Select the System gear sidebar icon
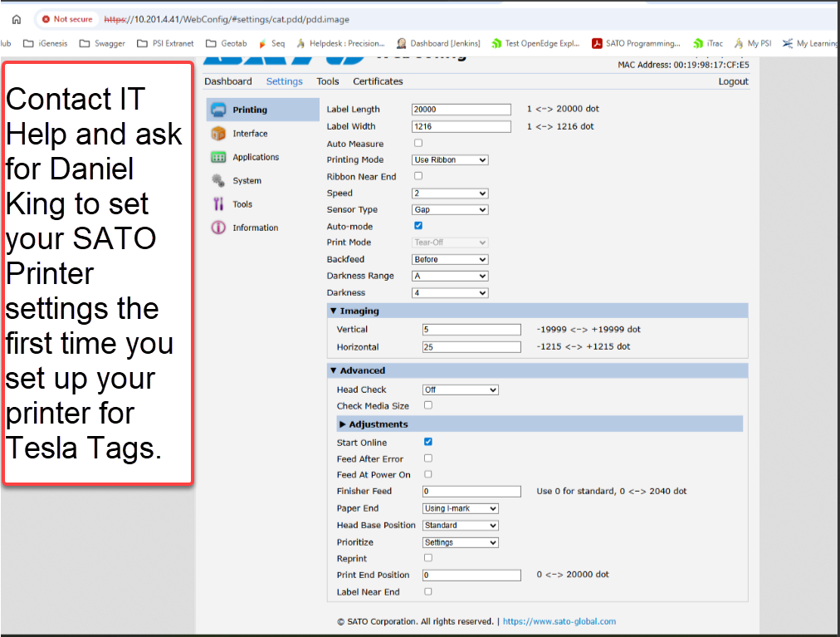This screenshot has width=840, height=637. click(218, 181)
